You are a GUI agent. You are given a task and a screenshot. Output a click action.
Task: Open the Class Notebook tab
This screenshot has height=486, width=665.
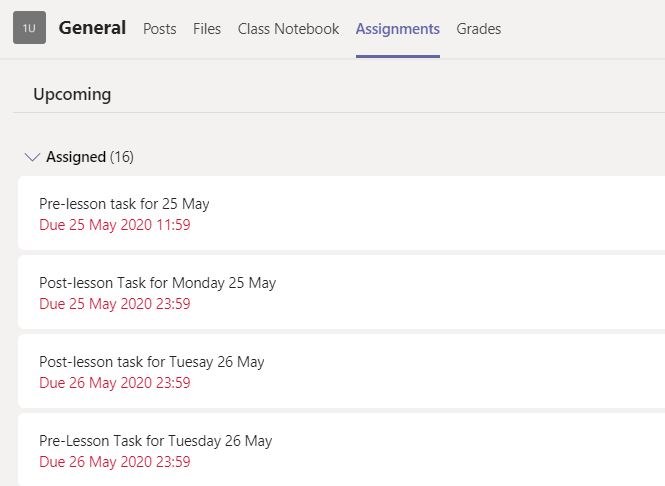coord(288,29)
